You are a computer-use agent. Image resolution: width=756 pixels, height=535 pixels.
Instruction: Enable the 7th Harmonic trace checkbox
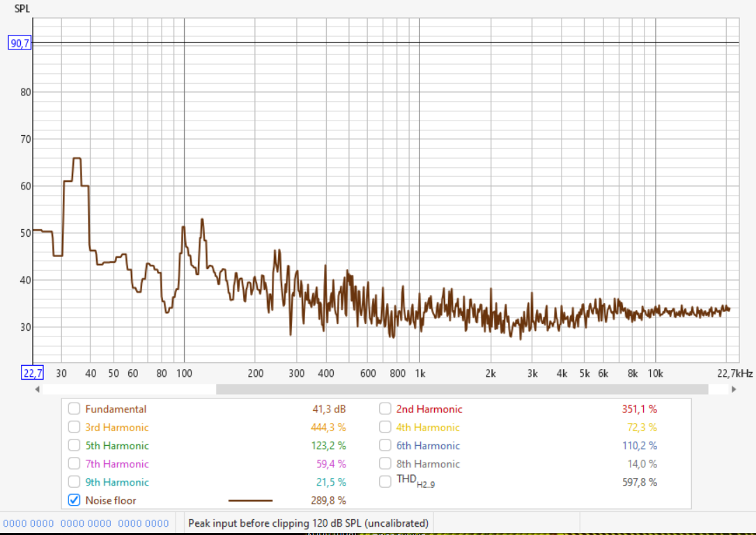(74, 464)
